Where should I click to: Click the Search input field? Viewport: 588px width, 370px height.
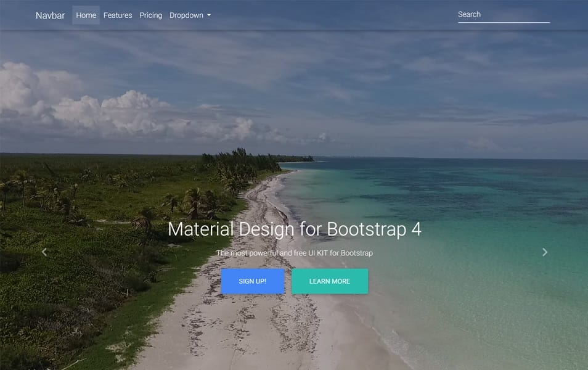[504, 14]
